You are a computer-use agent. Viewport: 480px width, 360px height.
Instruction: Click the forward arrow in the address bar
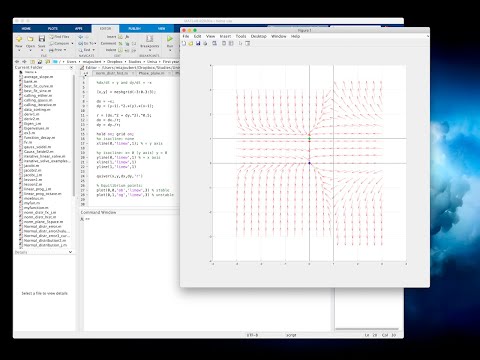pyautogui.click(x=24, y=62)
